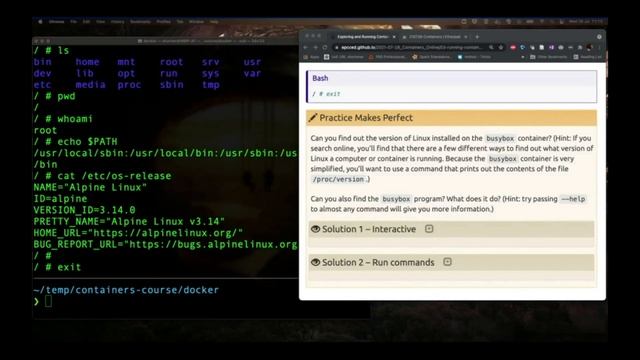Close the second browser tab
The image size is (640, 360).
point(466,37)
